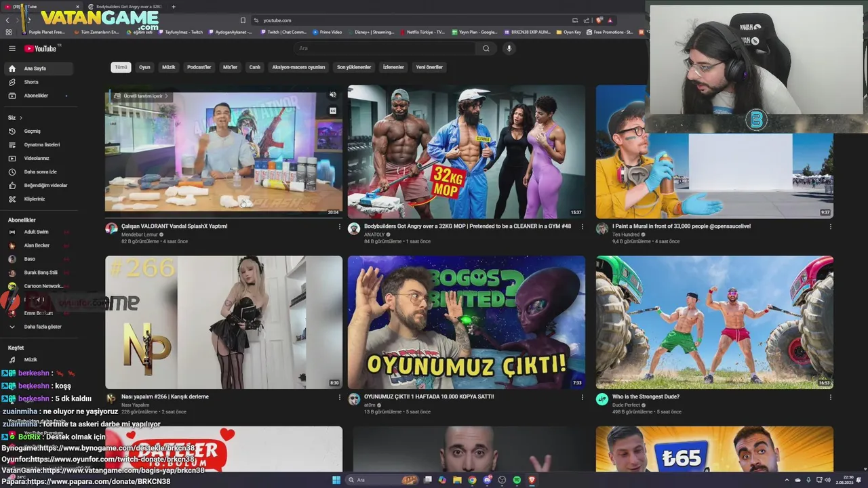
Task: Select the Mix'ler filter chip
Action: 231,67
